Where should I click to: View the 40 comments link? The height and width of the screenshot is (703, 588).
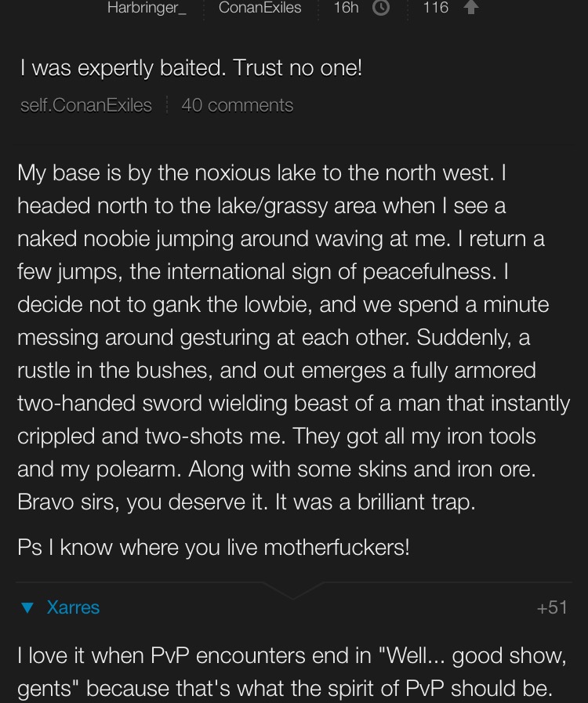coord(238,105)
